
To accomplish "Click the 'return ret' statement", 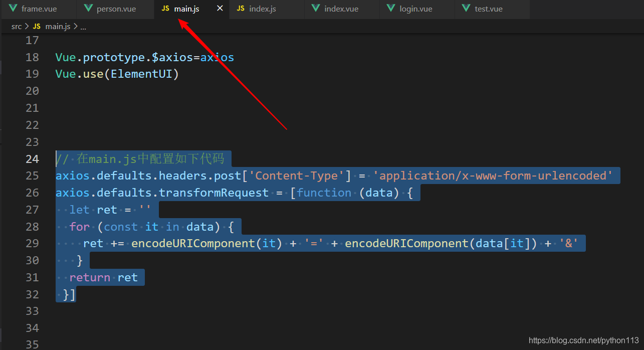I will [104, 277].
